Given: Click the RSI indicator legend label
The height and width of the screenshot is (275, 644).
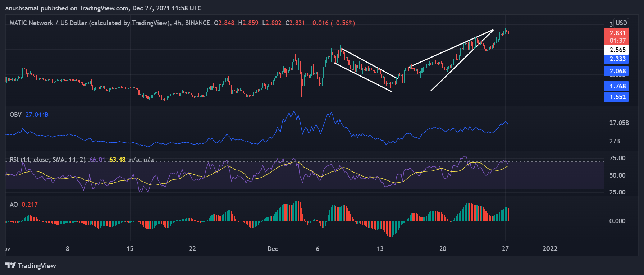Looking at the screenshot, I should (x=47, y=159).
